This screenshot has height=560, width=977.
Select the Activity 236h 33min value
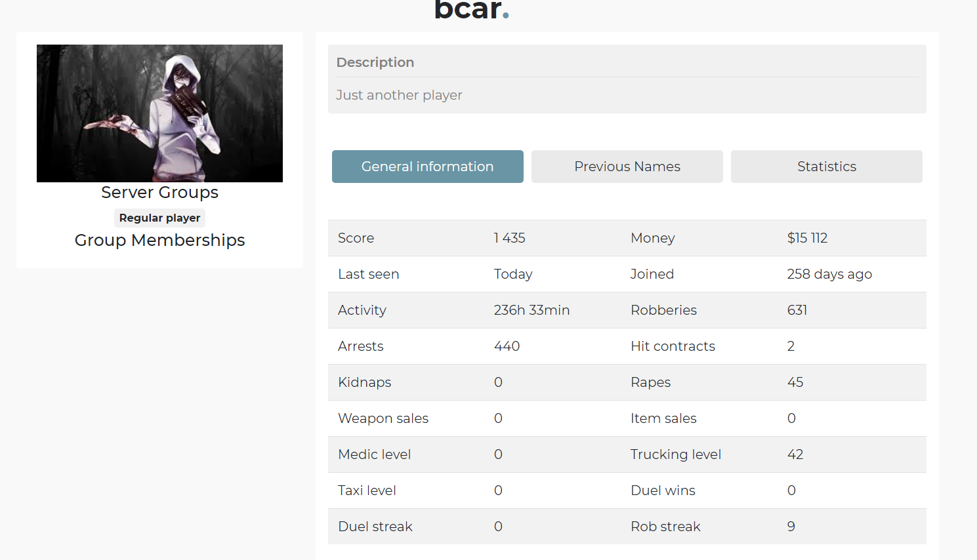(531, 310)
